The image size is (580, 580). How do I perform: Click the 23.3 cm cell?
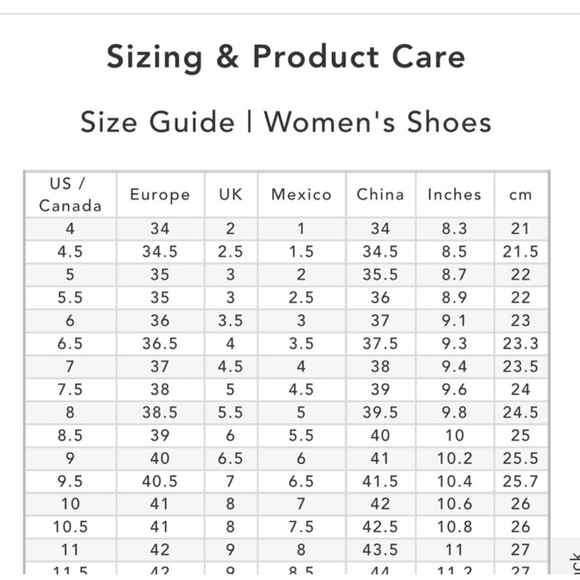[520, 344]
